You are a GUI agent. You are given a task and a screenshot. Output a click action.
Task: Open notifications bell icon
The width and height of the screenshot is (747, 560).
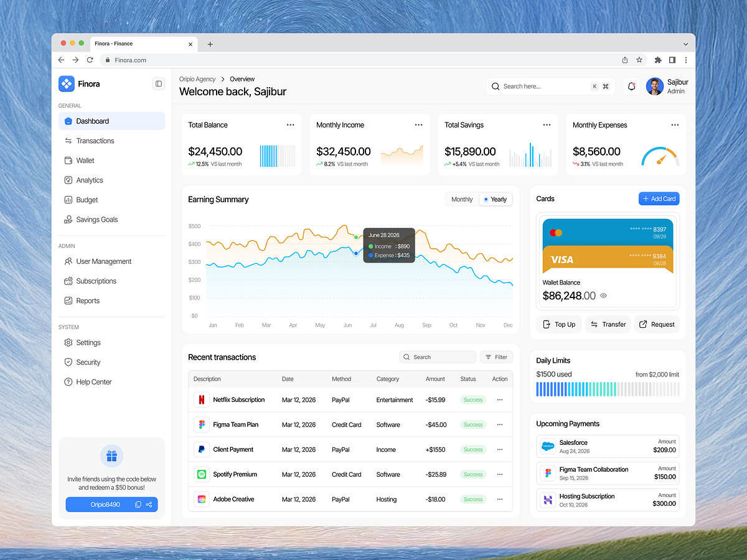(631, 86)
